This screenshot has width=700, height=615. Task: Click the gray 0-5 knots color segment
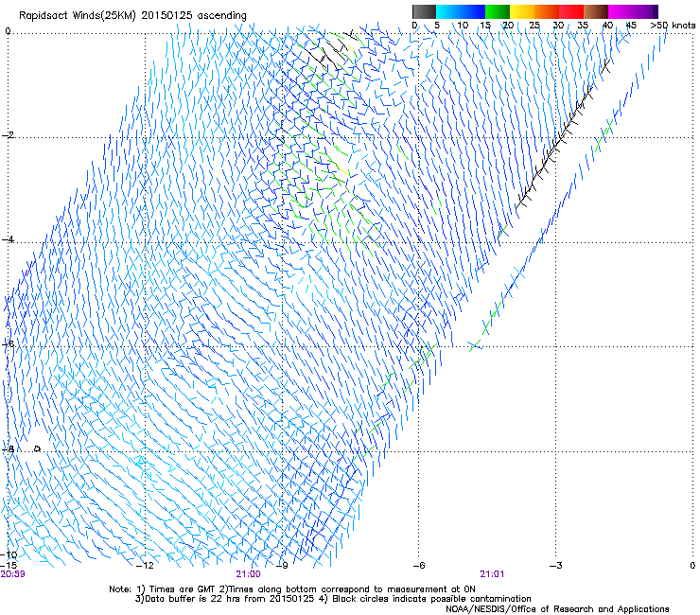pyautogui.click(x=424, y=11)
